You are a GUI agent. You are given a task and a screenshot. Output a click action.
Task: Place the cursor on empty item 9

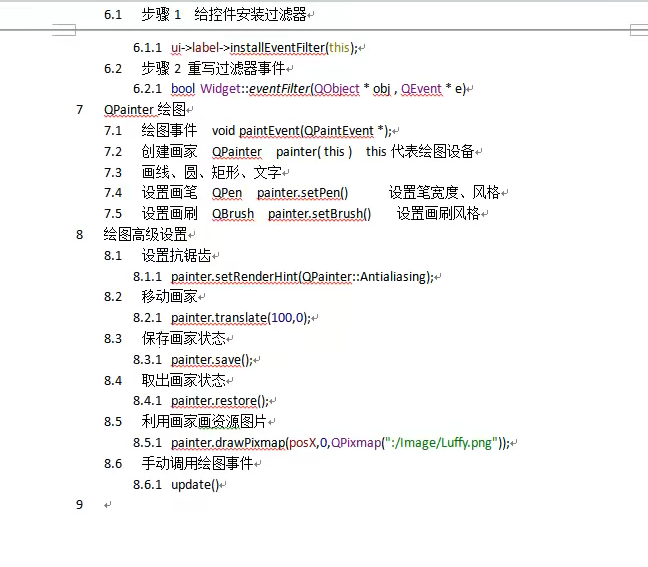pyautogui.click(x=108, y=505)
